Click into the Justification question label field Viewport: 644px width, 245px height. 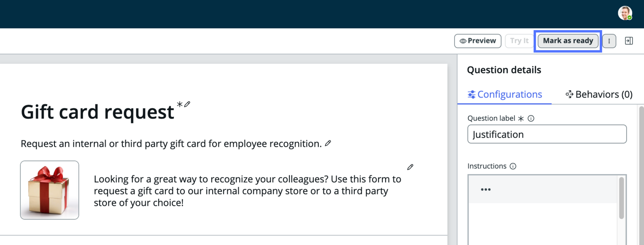[547, 135]
